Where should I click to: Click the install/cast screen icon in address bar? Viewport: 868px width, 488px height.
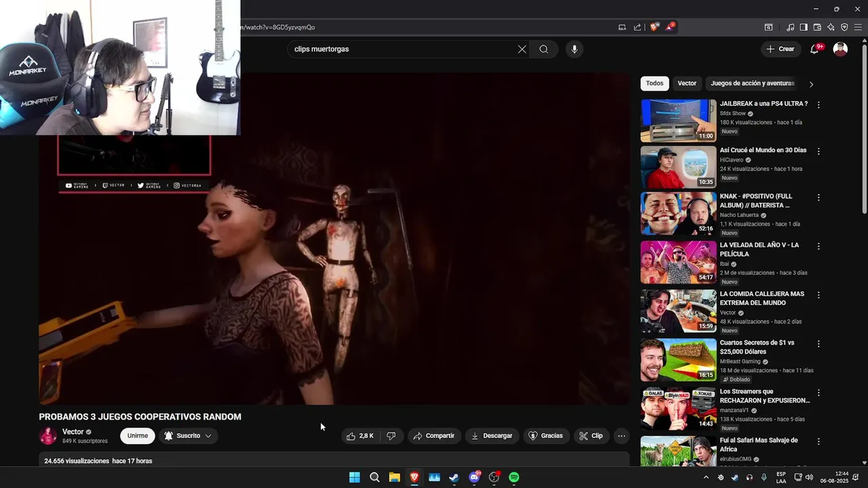click(622, 27)
